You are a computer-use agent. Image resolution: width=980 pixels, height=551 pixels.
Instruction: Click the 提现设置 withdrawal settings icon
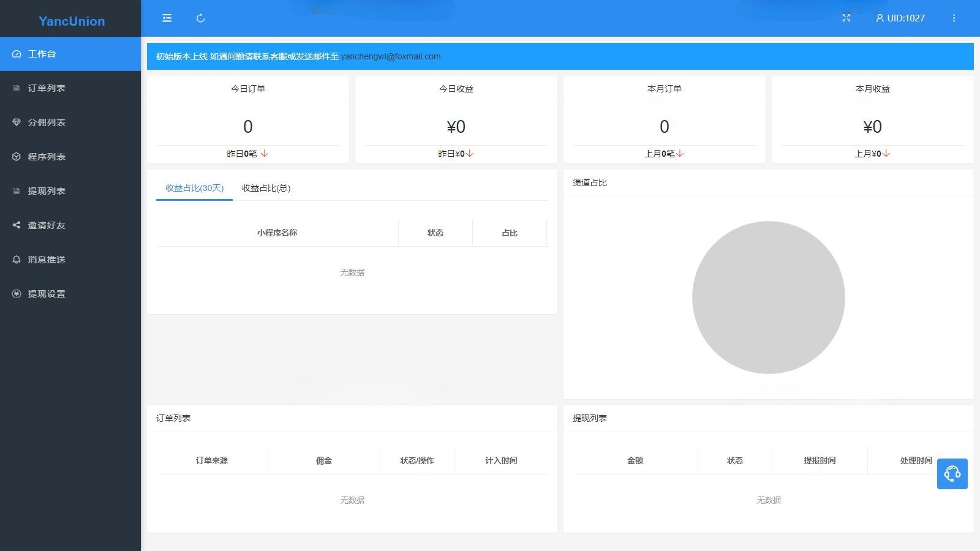pos(17,293)
